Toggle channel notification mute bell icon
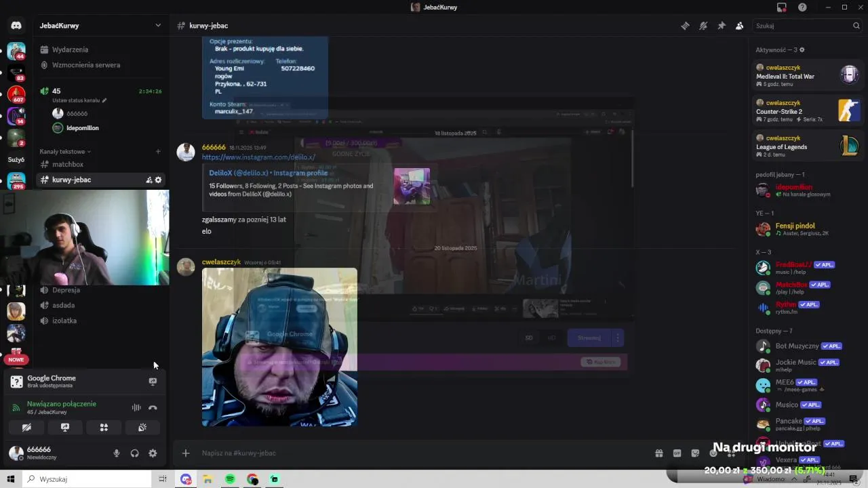This screenshot has width=868, height=488. pyautogui.click(x=703, y=26)
